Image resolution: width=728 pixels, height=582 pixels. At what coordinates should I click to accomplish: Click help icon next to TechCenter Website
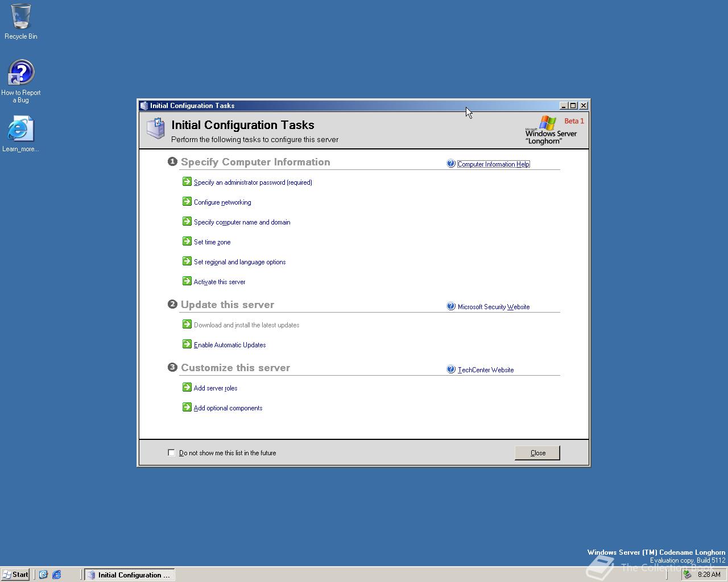pyautogui.click(x=451, y=369)
